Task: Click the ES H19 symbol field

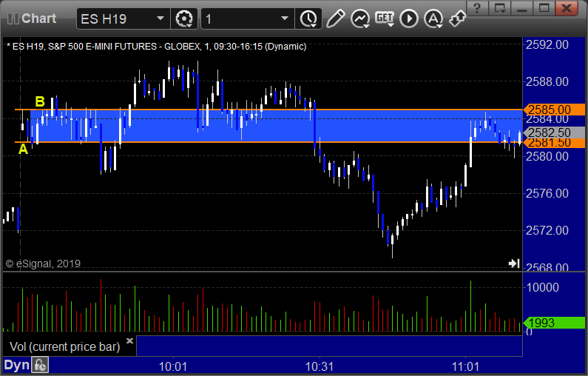Action: tap(123, 19)
